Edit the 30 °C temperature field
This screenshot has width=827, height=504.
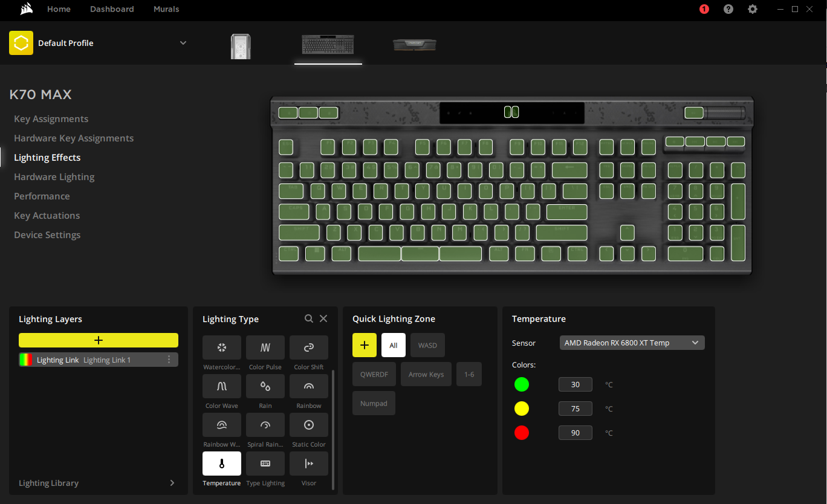576,384
